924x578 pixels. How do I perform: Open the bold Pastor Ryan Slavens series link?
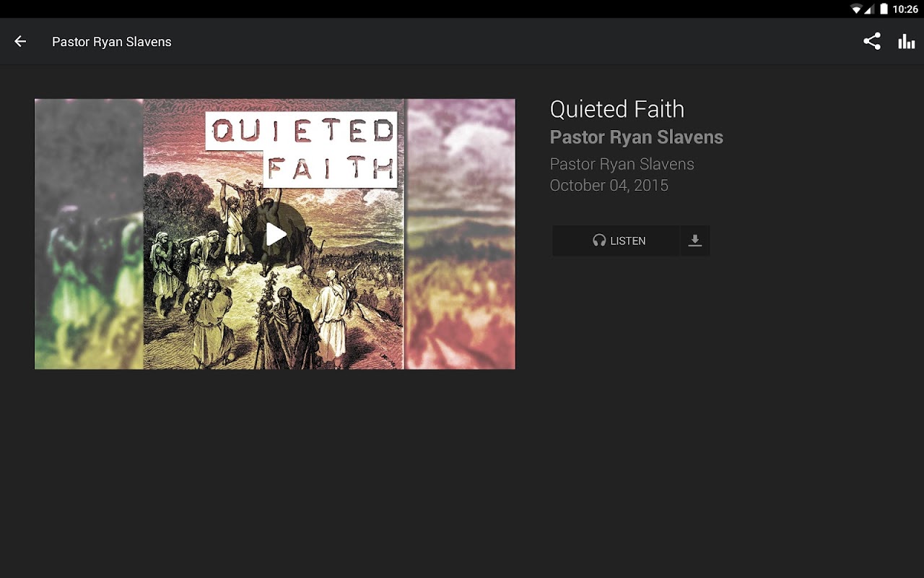coord(637,137)
